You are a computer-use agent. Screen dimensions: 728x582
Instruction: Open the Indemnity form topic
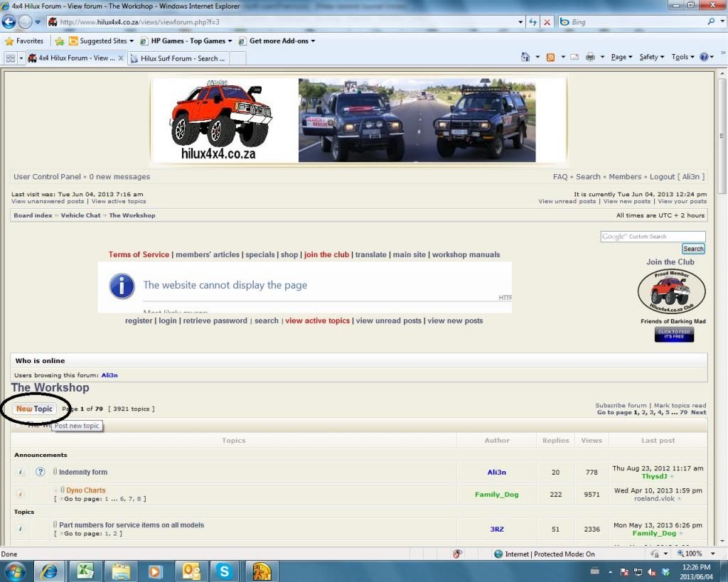tap(83, 472)
